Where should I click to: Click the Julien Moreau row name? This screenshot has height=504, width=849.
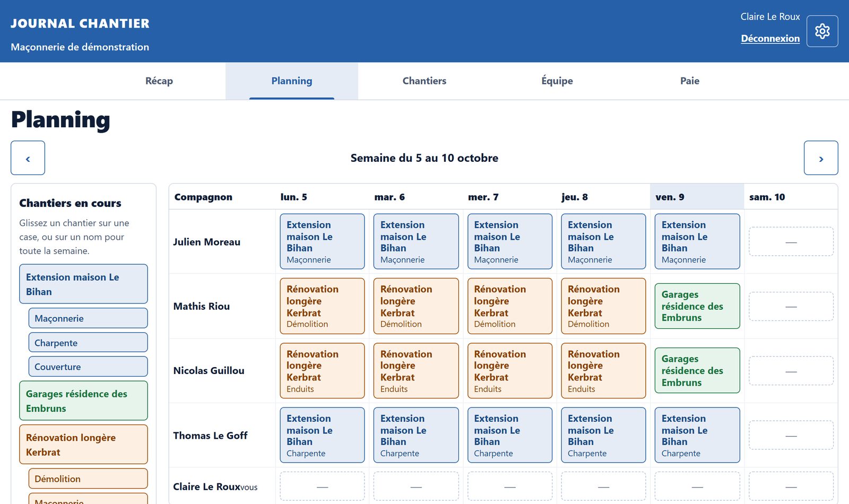tap(207, 242)
